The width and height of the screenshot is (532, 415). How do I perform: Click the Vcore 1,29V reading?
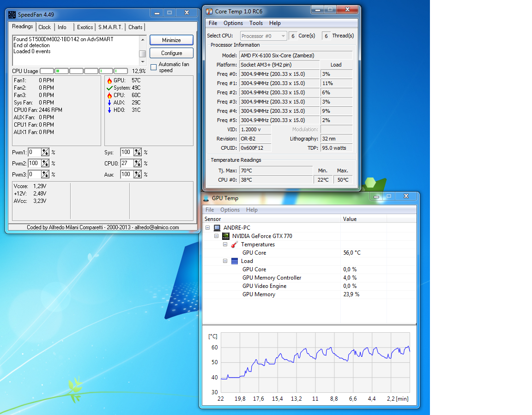[30, 186]
